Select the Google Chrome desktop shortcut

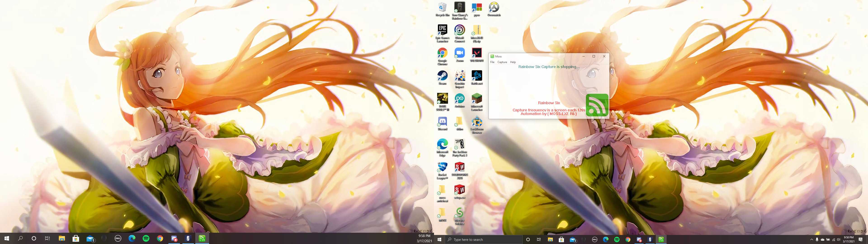pyautogui.click(x=442, y=57)
